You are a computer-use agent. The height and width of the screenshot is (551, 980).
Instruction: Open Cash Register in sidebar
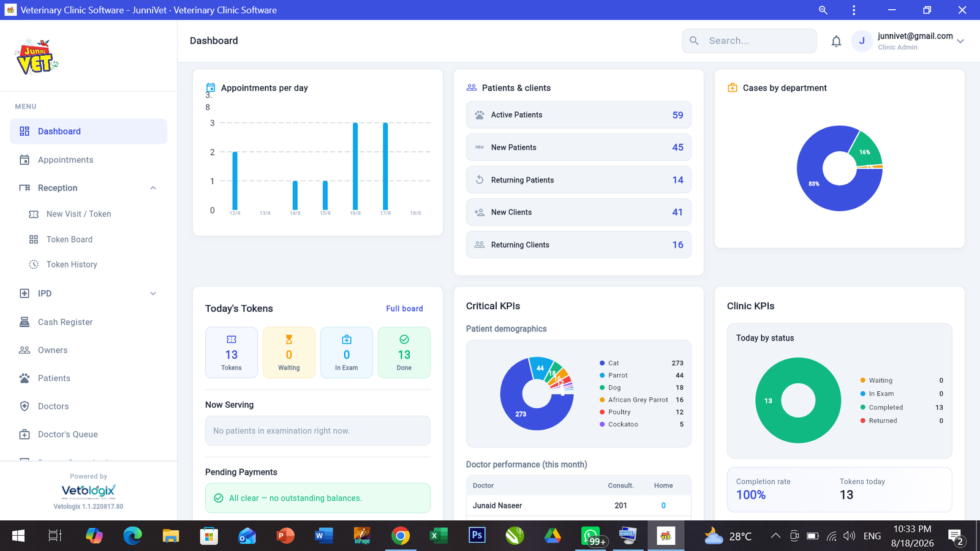pyautogui.click(x=88, y=322)
